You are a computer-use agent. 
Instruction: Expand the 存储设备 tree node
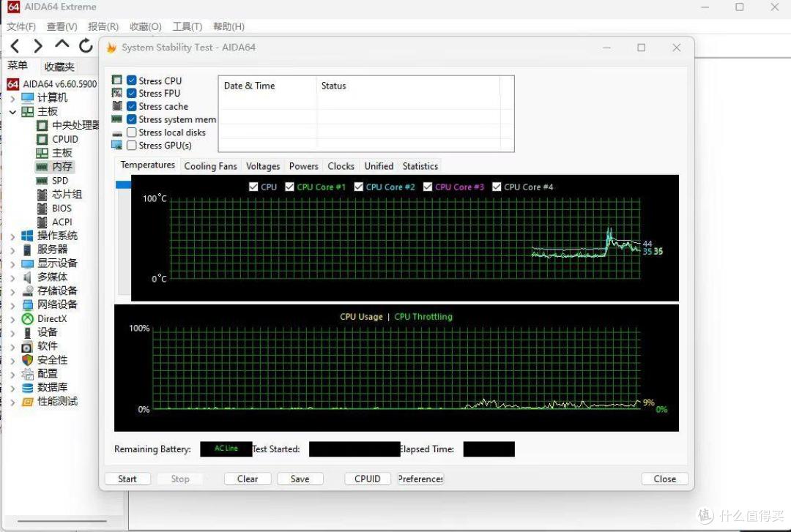click(x=12, y=291)
